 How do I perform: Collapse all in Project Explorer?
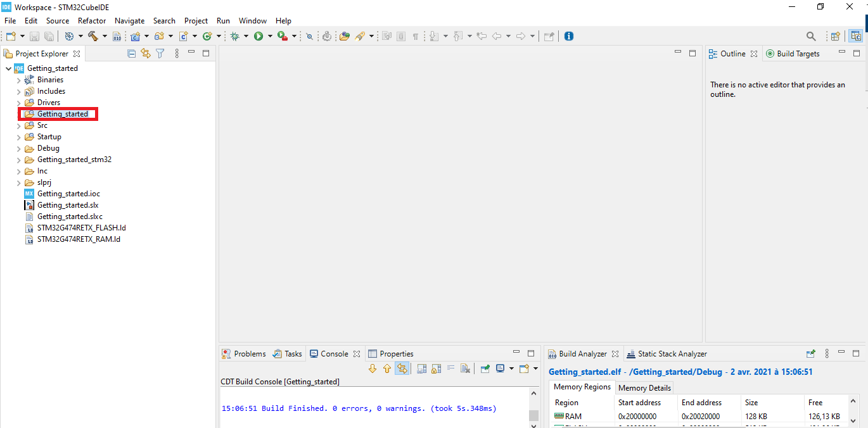point(131,54)
